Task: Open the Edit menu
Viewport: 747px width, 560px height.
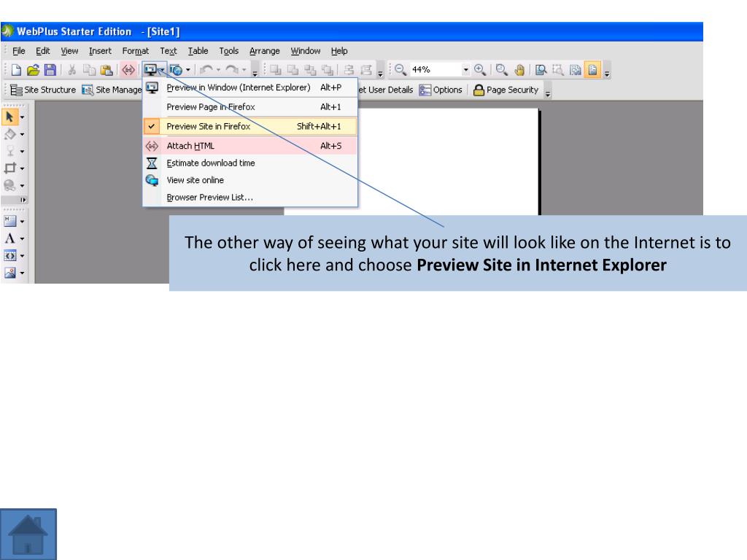Action: tap(43, 51)
